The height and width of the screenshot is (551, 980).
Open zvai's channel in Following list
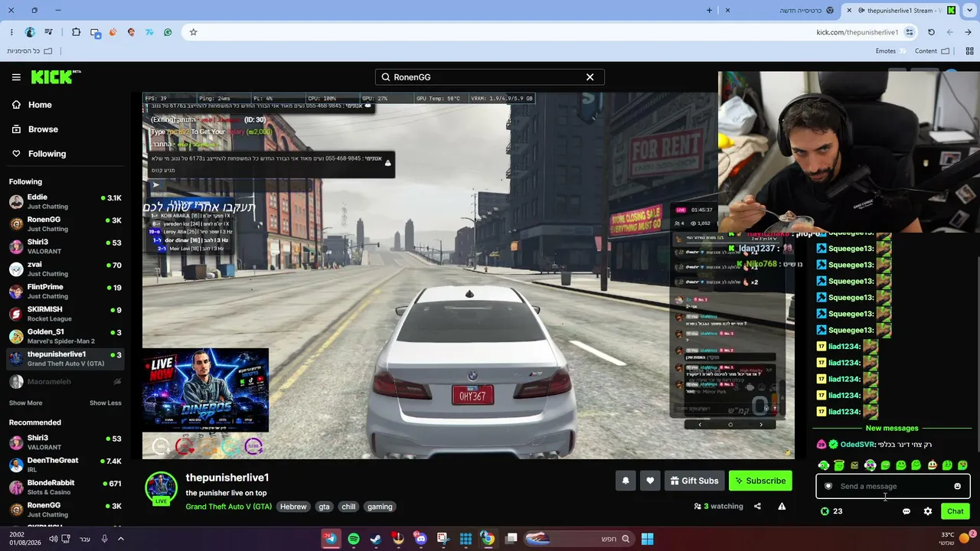[x=65, y=269]
